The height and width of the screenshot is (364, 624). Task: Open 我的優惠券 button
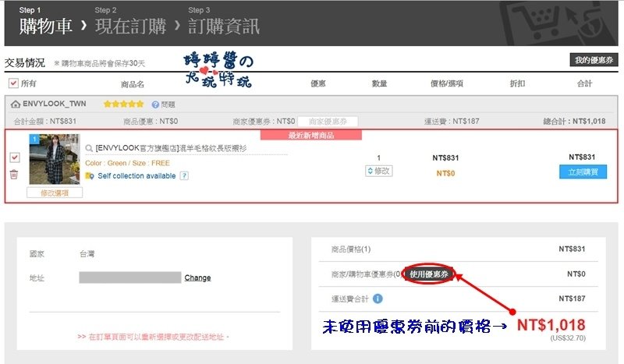594,60
